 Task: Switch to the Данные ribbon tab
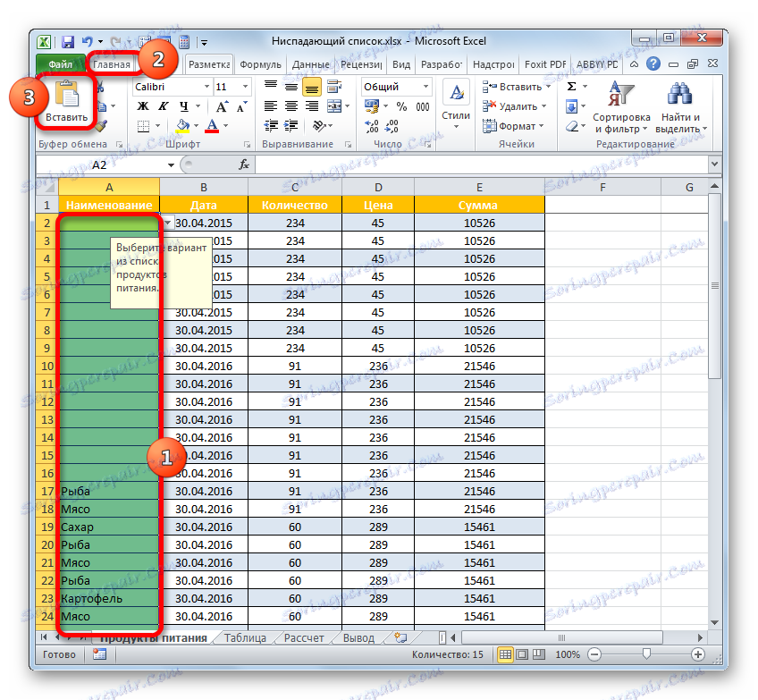point(311,64)
